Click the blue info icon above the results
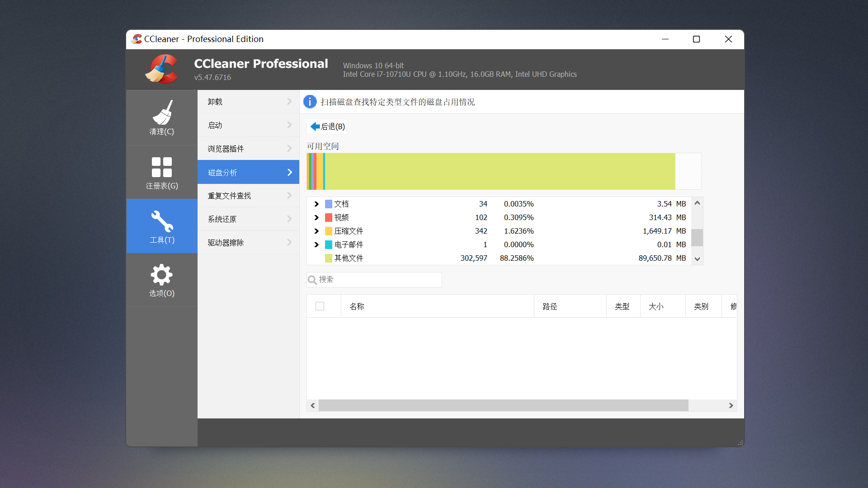This screenshot has width=868, height=488. [310, 102]
